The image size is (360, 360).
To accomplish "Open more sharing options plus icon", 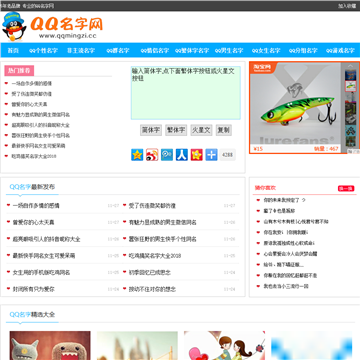I will (x=211, y=155).
